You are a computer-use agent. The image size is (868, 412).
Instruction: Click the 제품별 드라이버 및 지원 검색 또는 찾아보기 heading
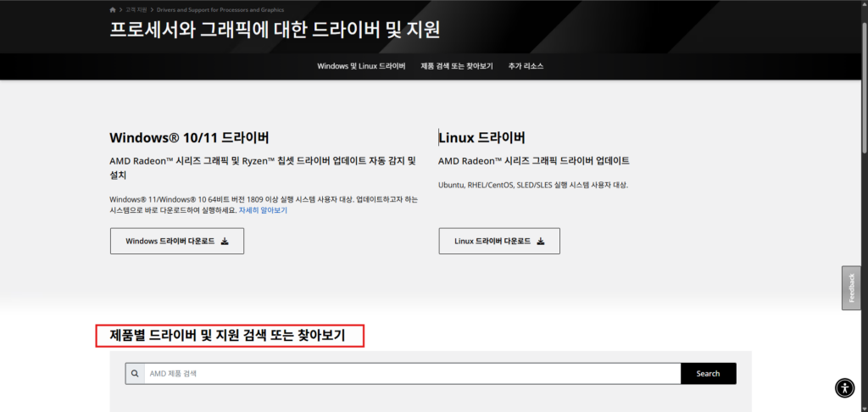tap(227, 336)
